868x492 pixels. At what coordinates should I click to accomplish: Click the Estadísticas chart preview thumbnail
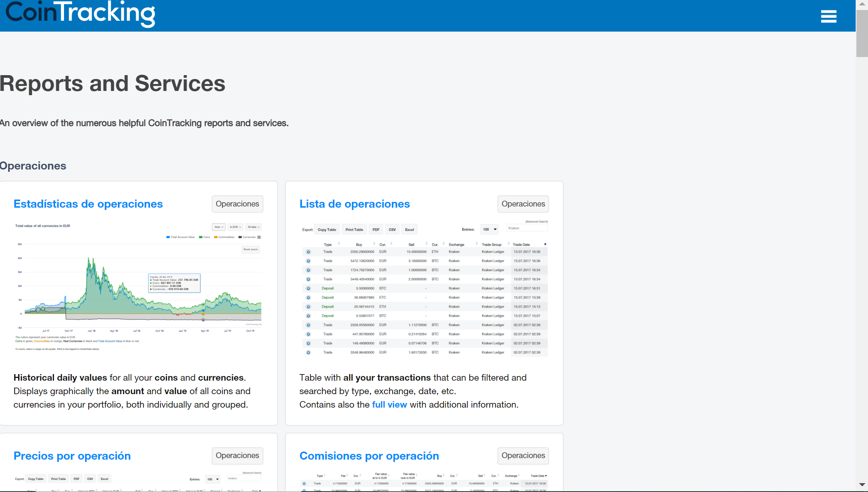click(138, 287)
